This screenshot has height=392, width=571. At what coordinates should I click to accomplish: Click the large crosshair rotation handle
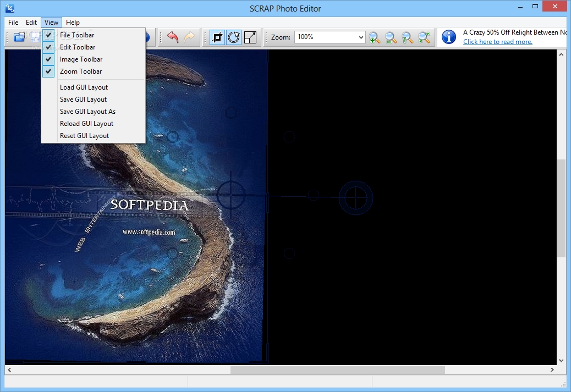tap(356, 197)
